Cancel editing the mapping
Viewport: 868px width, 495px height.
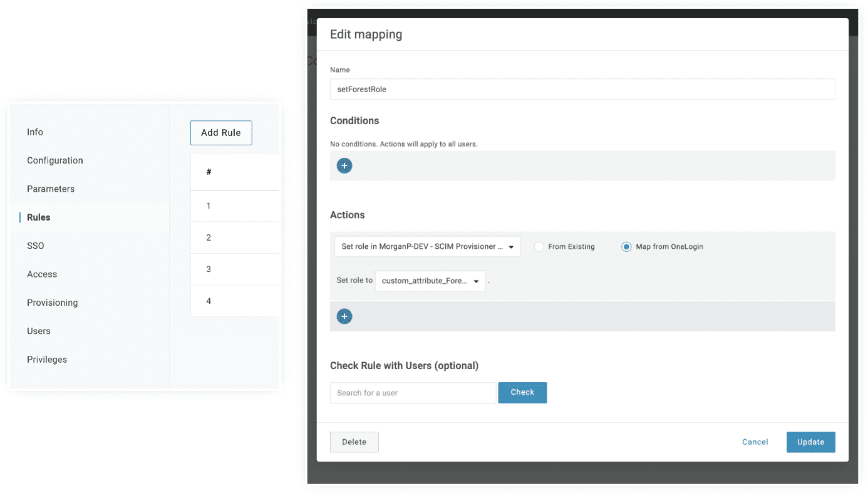pyautogui.click(x=755, y=442)
